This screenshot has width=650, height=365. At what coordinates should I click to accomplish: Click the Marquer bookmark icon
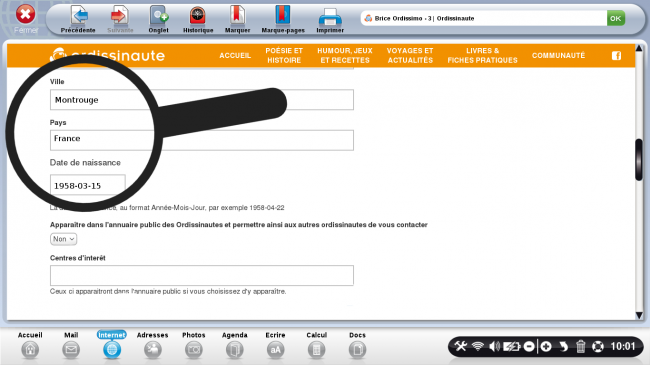237,16
